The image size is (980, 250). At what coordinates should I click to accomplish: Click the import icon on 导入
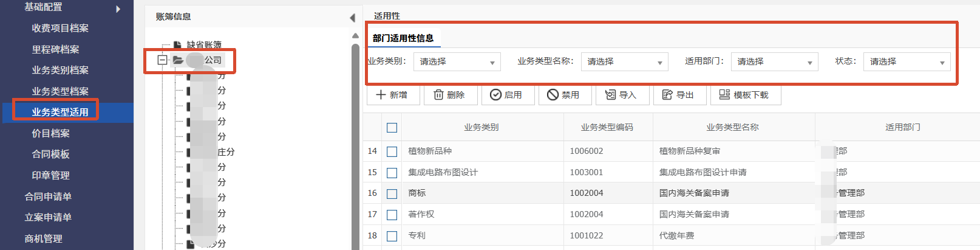point(610,94)
